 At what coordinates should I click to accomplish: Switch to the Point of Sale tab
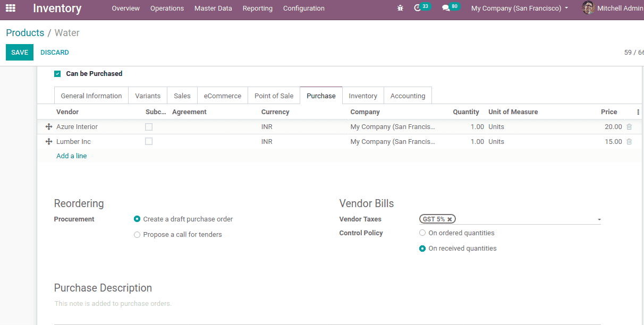274,96
